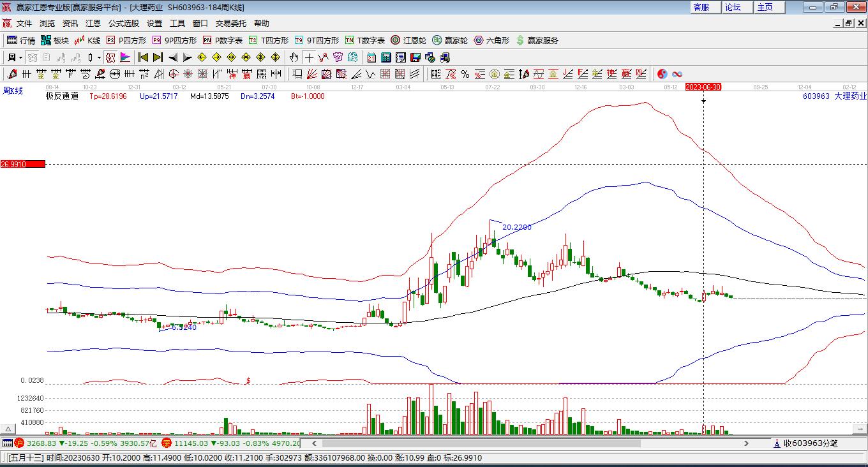Open 赢家服务 from the toolbar
Screen dimensions: 868x467
537,40
